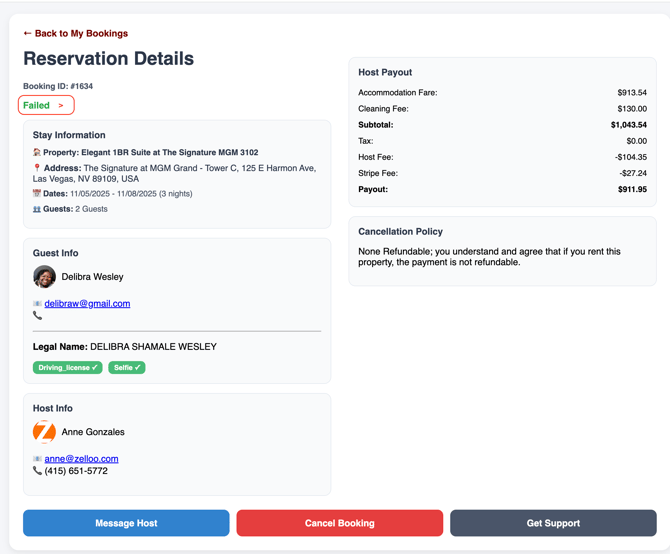Click the Booking ID #1634 text
Screen dimensions: 670x554
(x=58, y=86)
